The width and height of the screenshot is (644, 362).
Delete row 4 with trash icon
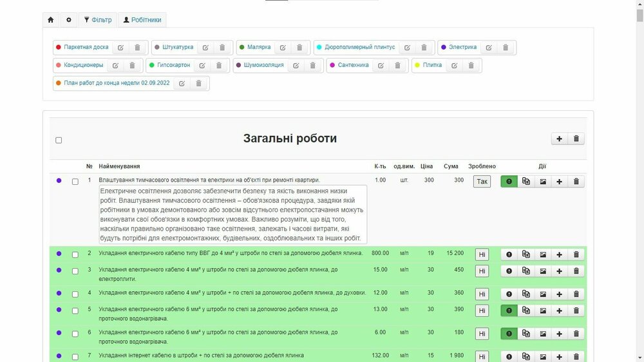point(576,294)
